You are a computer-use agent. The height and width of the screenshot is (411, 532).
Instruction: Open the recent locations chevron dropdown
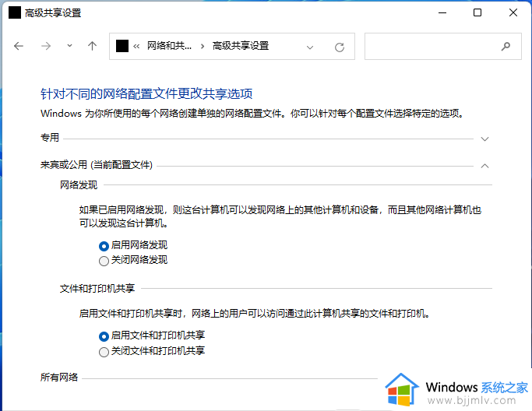point(69,45)
